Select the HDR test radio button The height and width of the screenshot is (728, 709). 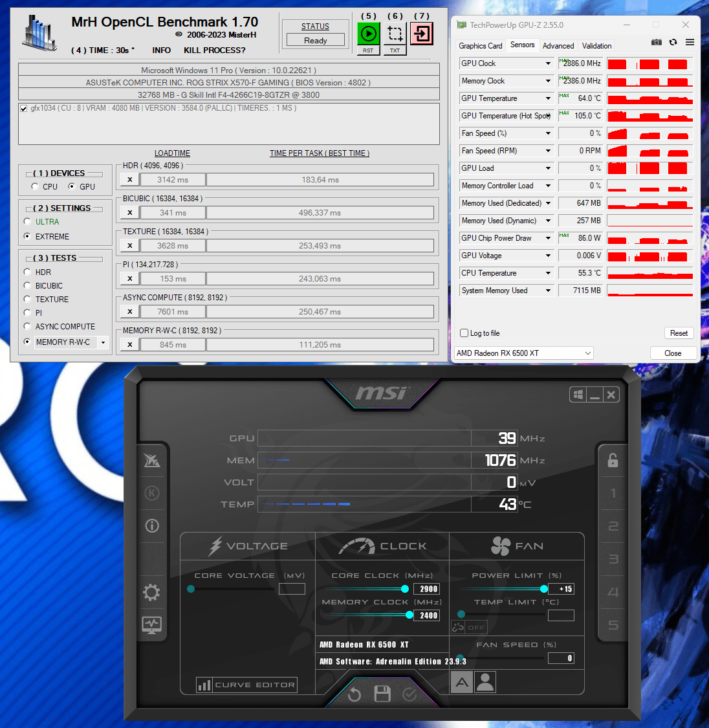[x=27, y=272]
